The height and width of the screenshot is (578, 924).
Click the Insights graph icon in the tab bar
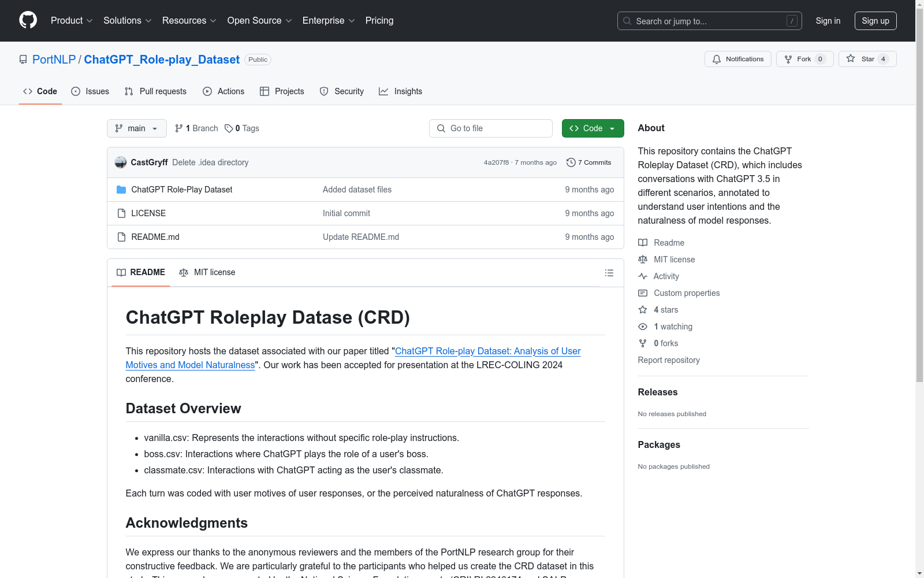[383, 91]
